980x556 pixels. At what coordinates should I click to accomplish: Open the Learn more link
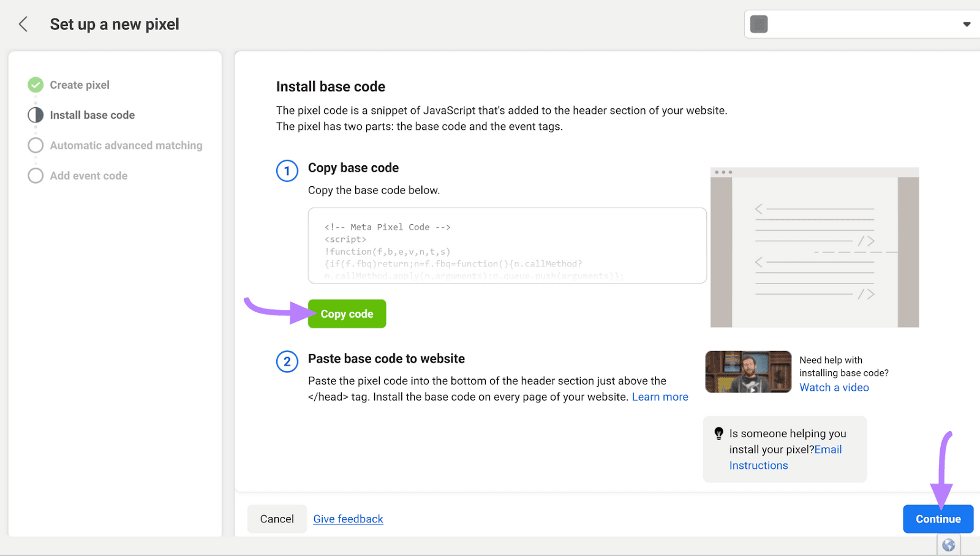[x=660, y=396]
